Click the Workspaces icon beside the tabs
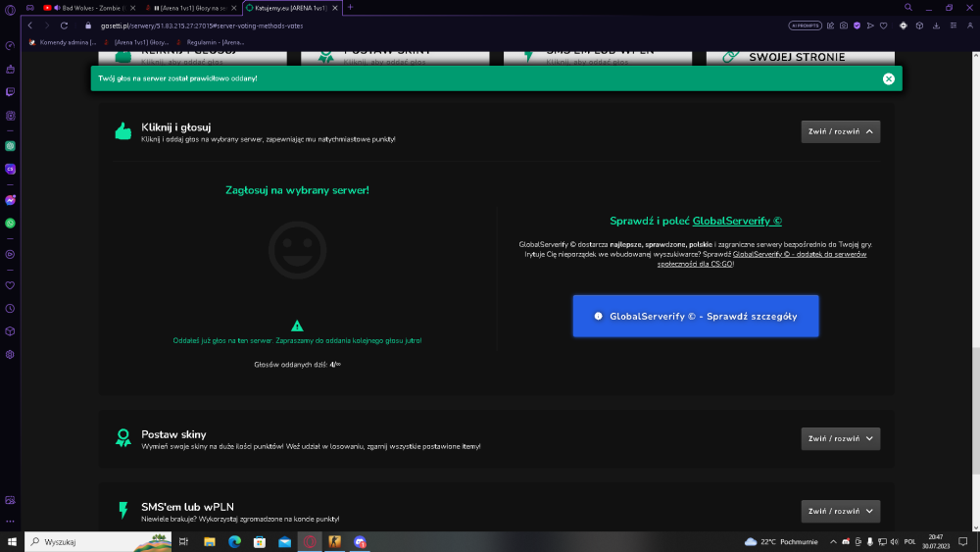Screen dimensions: 980x552 (30, 8)
